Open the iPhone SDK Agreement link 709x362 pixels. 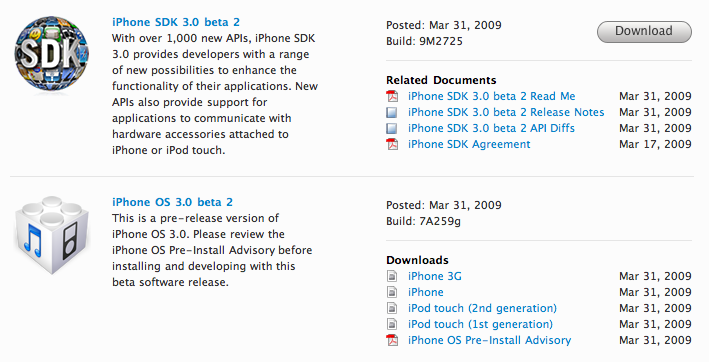point(469,144)
